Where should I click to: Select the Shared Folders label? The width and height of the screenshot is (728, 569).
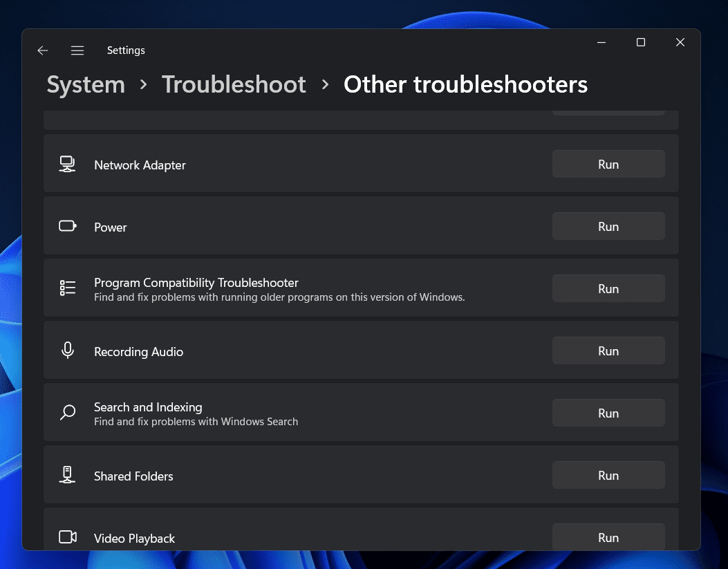(x=133, y=476)
